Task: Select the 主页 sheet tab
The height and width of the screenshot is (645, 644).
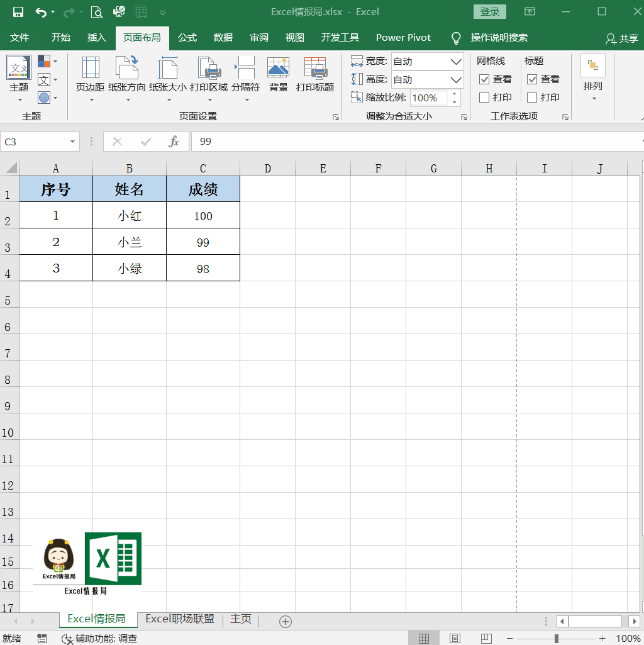Action: (x=241, y=619)
